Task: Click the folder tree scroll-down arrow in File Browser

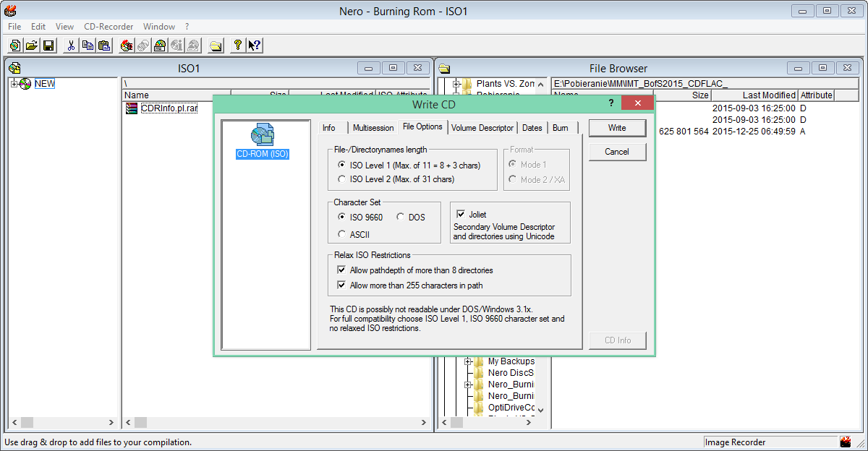Action: [x=540, y=410]
